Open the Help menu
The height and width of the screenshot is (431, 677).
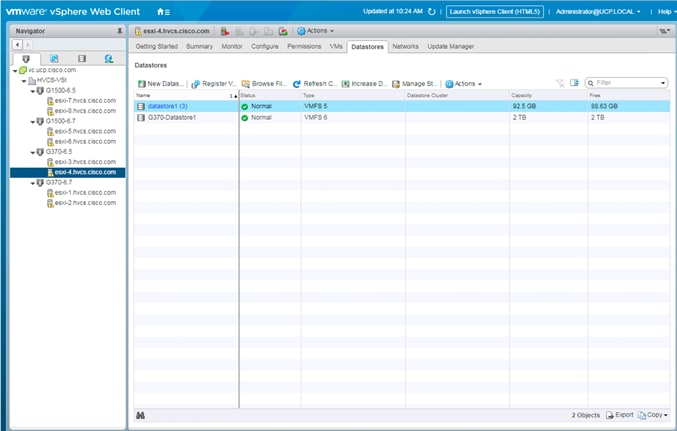click(x=666, y=12)
